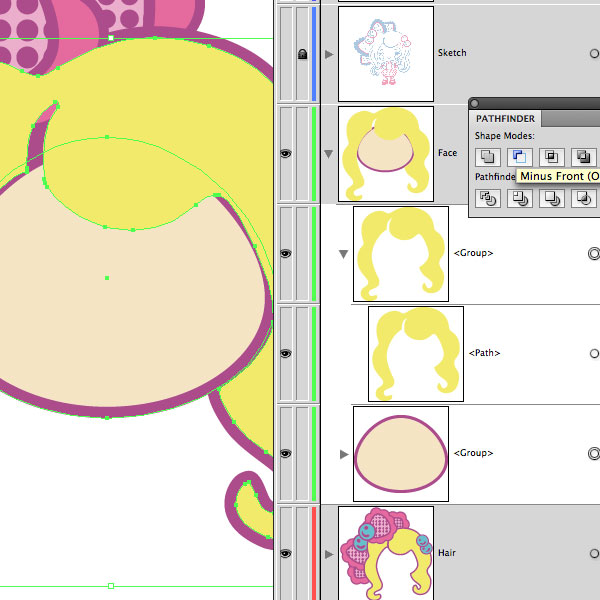Toggle visibility of the Hair layer
The image size is (600, 600).
coord(285,554)
